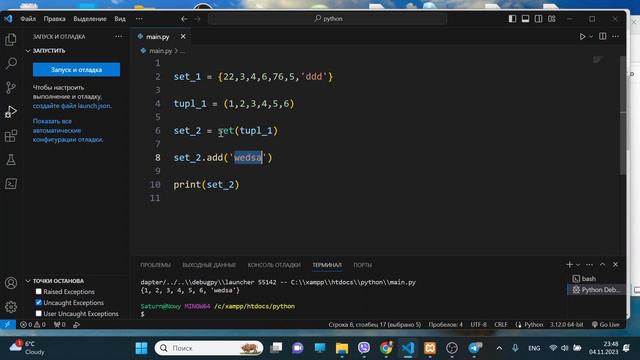Click the Пробелов: 4 indentation item
This screenshot has width=640, height=360.
click(x=446, y=324)
